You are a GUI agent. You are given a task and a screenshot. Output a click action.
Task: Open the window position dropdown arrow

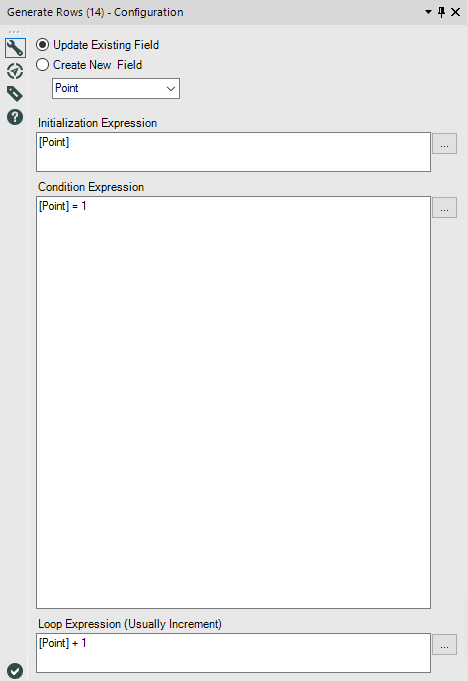(x=428, y=12)
